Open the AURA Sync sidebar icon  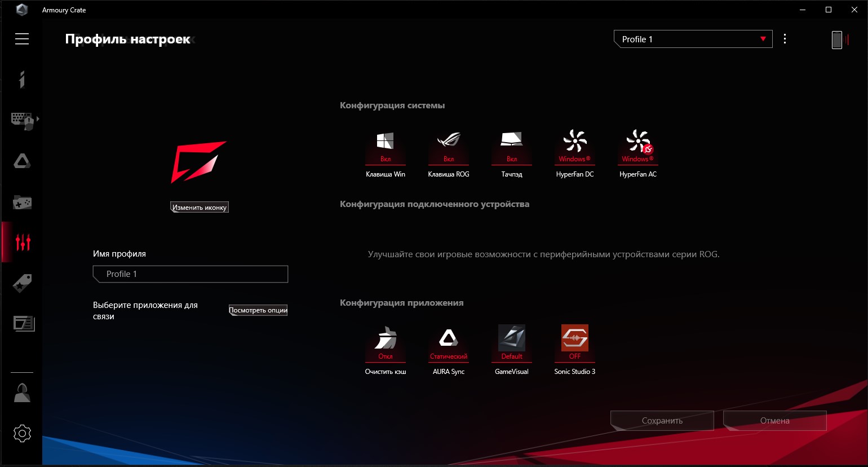[22, 162]
